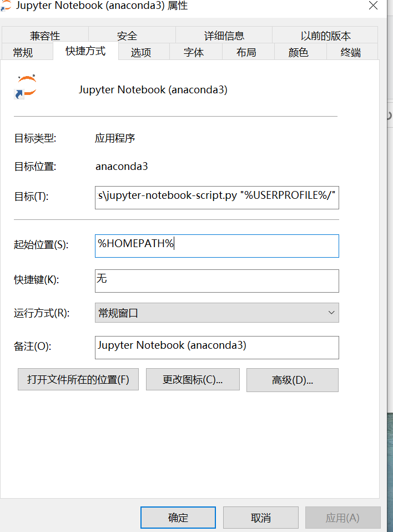The width and height of the screenshot is (393, 532).
Task: Click the 快捷键(K) field showing 无
Action: (x=217, y=281)
